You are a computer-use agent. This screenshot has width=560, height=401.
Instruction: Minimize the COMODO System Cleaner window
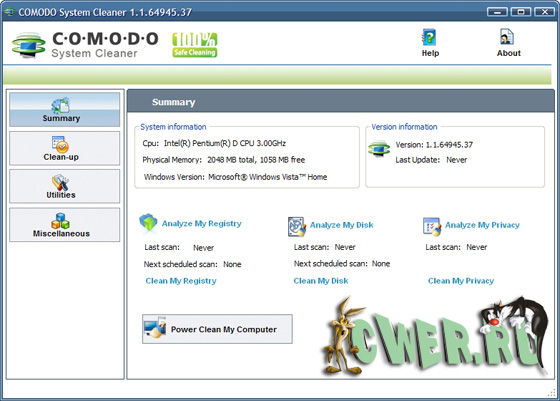click(497, 12)
